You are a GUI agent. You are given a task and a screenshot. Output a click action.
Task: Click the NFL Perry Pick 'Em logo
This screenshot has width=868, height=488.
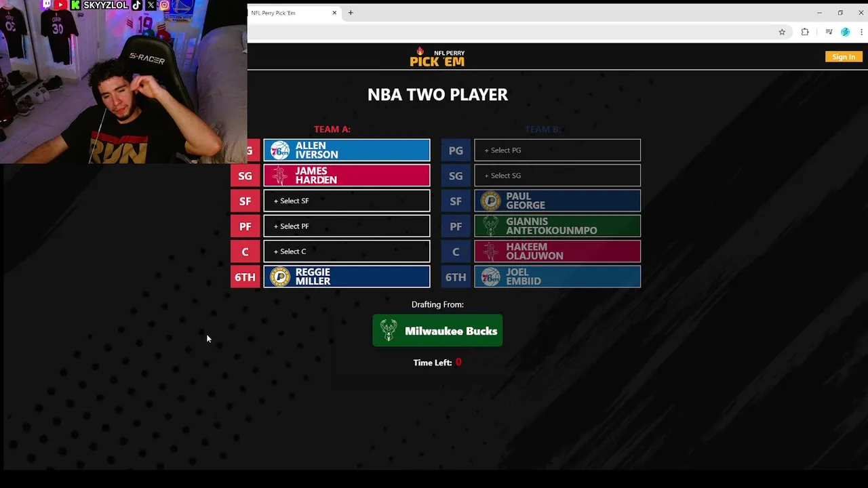pyautogui.click(x=437, y=58)
